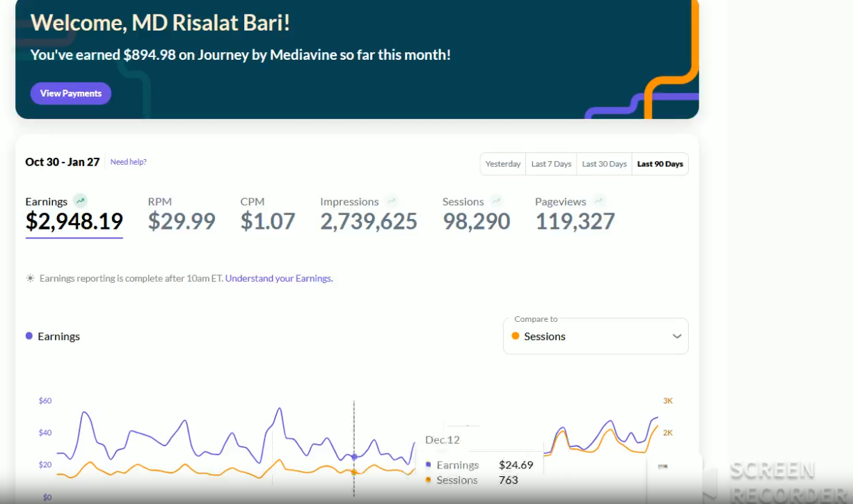Open the Need help? link
853x504 pixels.
coord(129,162)
